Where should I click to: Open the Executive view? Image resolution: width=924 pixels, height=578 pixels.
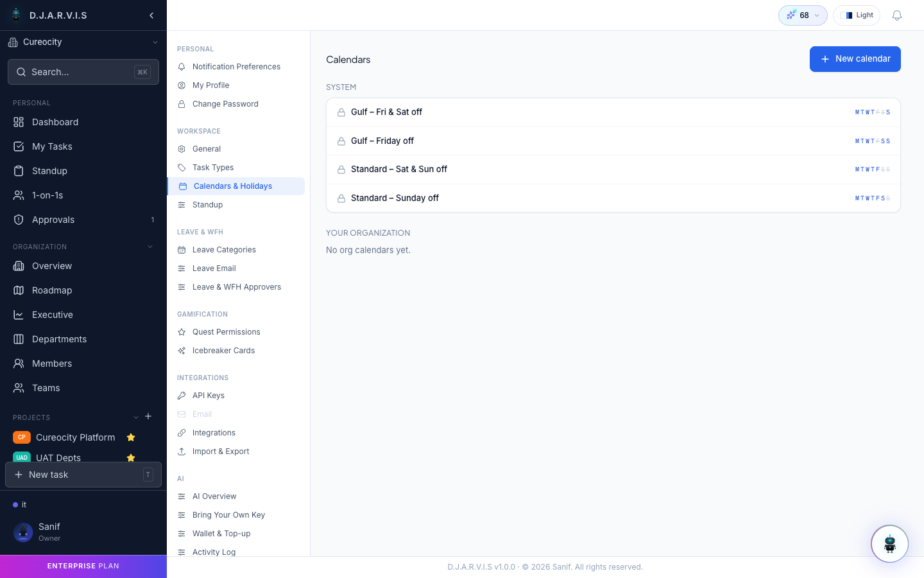coord(83,315)
